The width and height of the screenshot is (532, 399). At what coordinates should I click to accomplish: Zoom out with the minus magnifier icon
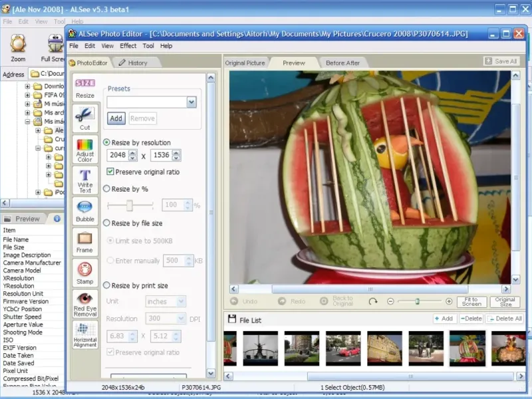pos(390,301)
